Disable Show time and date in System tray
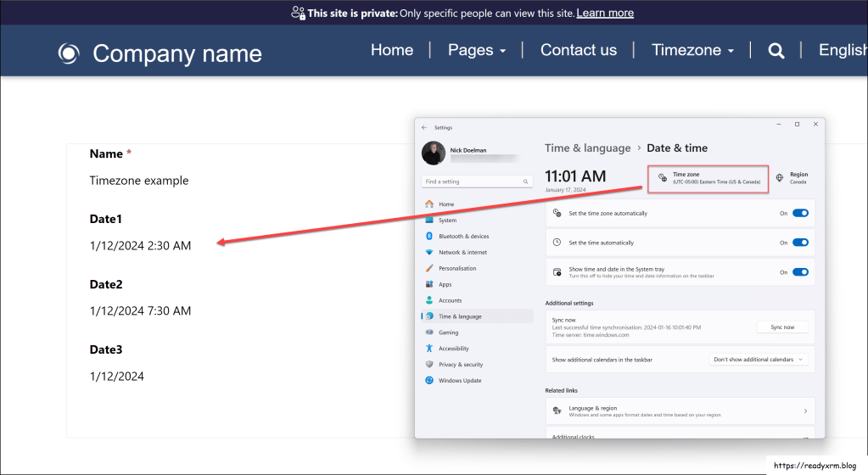 point(800,272)
